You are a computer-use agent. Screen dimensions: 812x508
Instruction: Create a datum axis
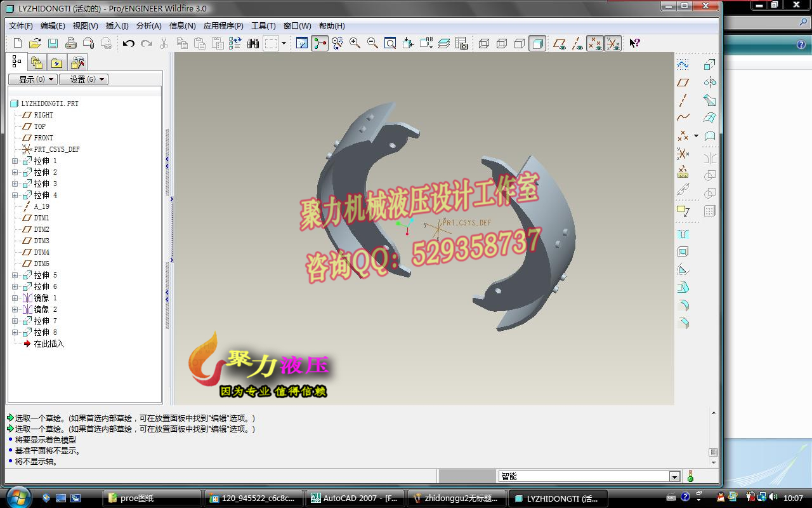tap(683, 100)
